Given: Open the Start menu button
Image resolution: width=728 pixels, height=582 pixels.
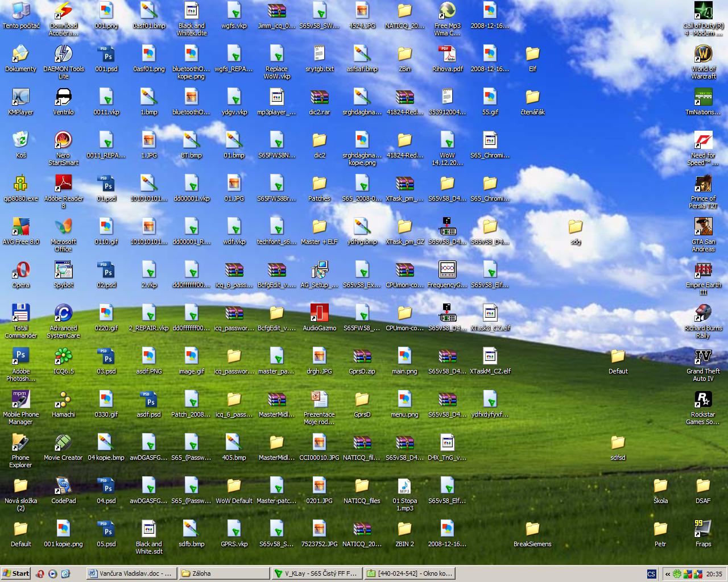Looking at the screenshot, I should coord(16,573).
